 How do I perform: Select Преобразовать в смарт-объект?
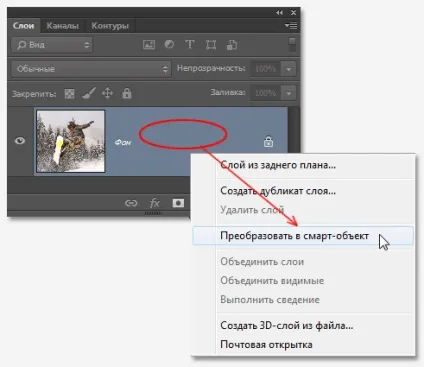(x=303, y=236)
